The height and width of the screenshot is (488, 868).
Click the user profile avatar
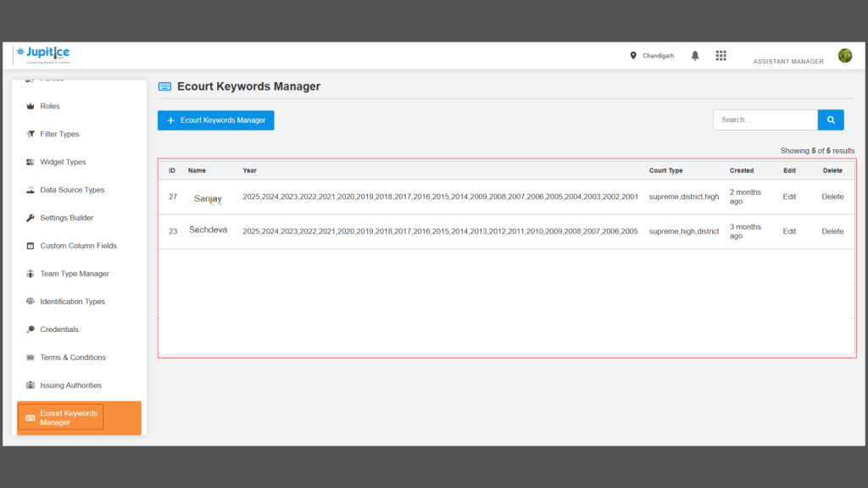coord(844,56)
